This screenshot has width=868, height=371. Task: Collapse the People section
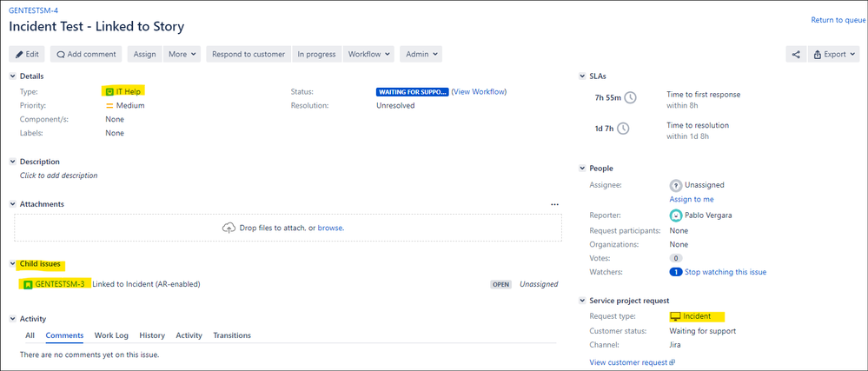(582, 169)
